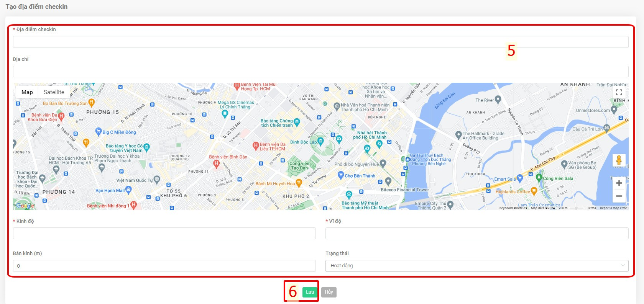Click the PHƯỜNG 14 district label
Viewport: 644px width, 304px height.
click(59, 192)
